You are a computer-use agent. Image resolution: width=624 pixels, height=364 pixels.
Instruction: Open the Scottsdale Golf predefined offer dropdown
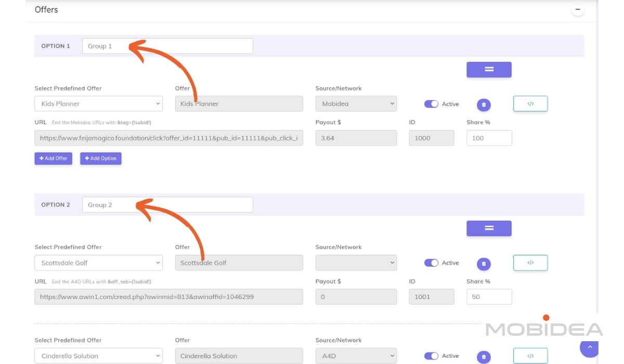[x=99, y=263]
